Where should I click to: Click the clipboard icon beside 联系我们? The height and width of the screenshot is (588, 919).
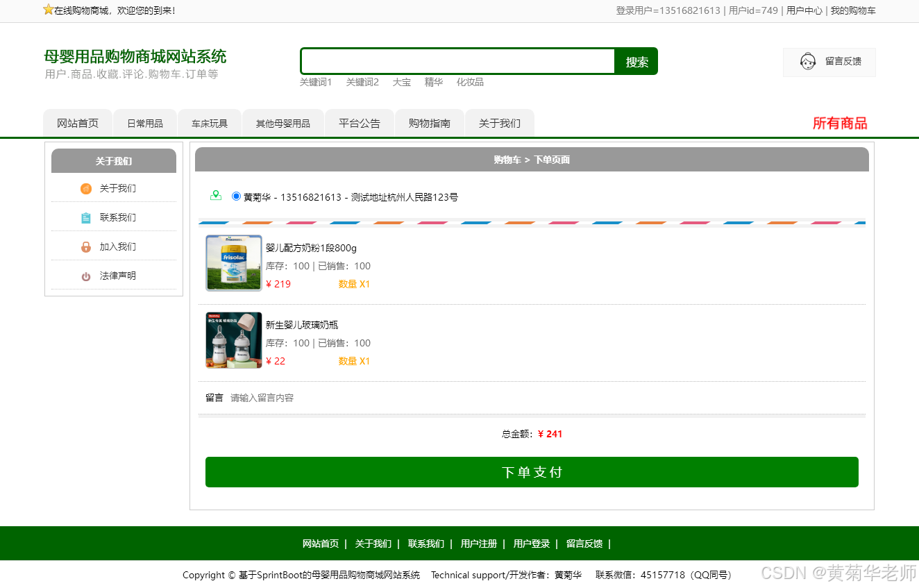[86, 218]
